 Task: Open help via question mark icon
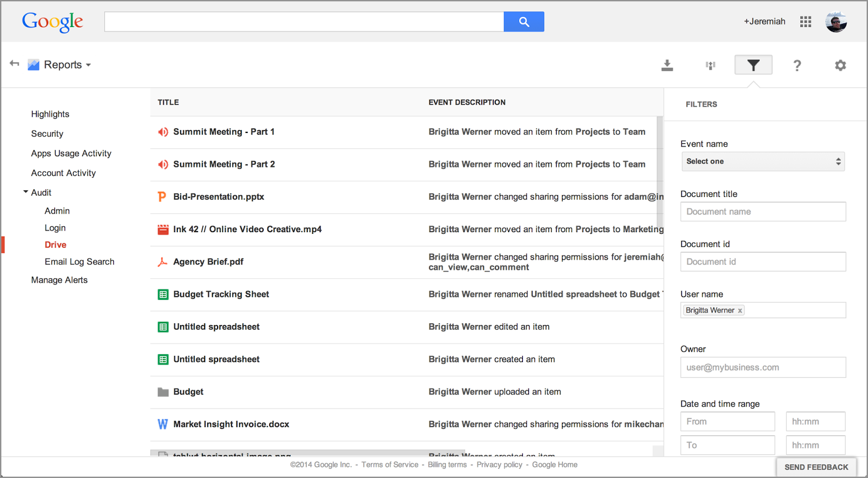click(797, 66)
